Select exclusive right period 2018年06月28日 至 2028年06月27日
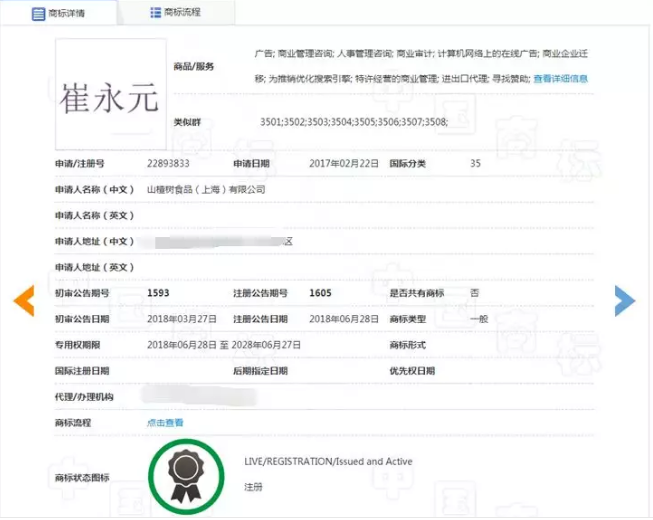Image resolution: width=653 pixels, height=520 pixels. (x=224, y=345)
